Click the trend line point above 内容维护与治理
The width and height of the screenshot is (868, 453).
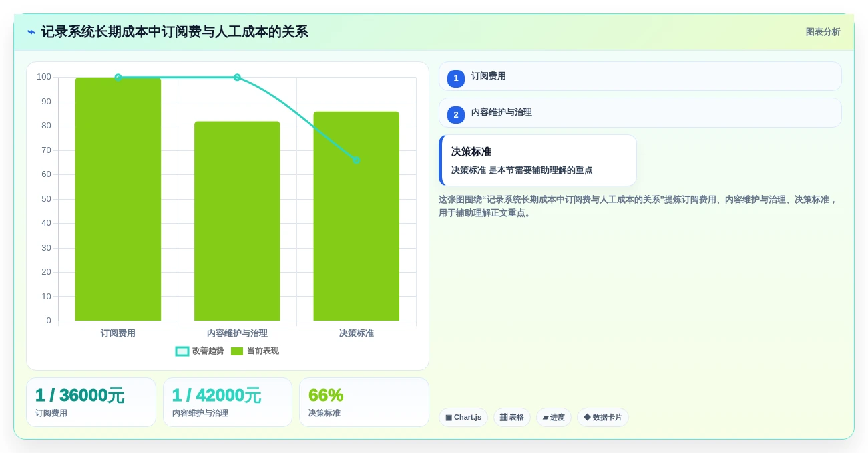click(x=237, y=78)
